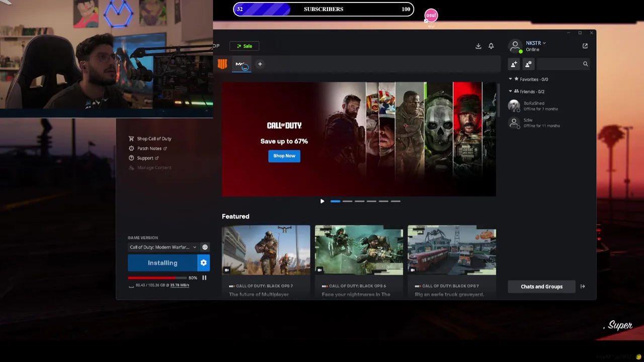This screenshot has height=362, width=644.
Task: Play the banner carousel
Action: click(x=323, y=201)
